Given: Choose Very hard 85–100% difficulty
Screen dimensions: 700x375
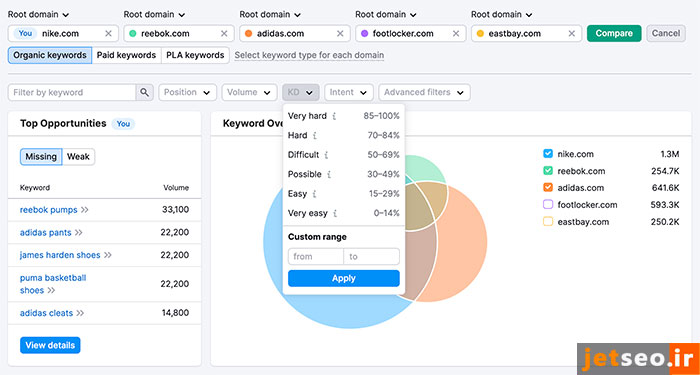Looking at the screenshot, I should point(344,116).
